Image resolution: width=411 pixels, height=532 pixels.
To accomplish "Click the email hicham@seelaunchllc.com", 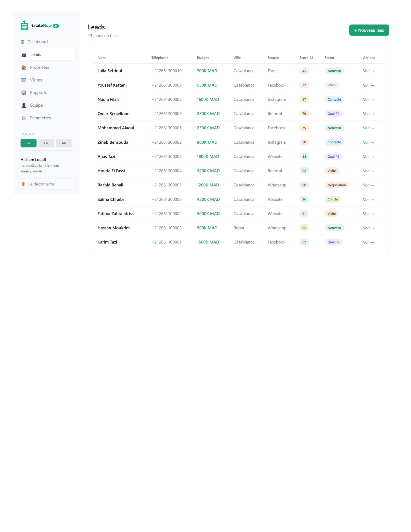I will (x=40, y=166).
